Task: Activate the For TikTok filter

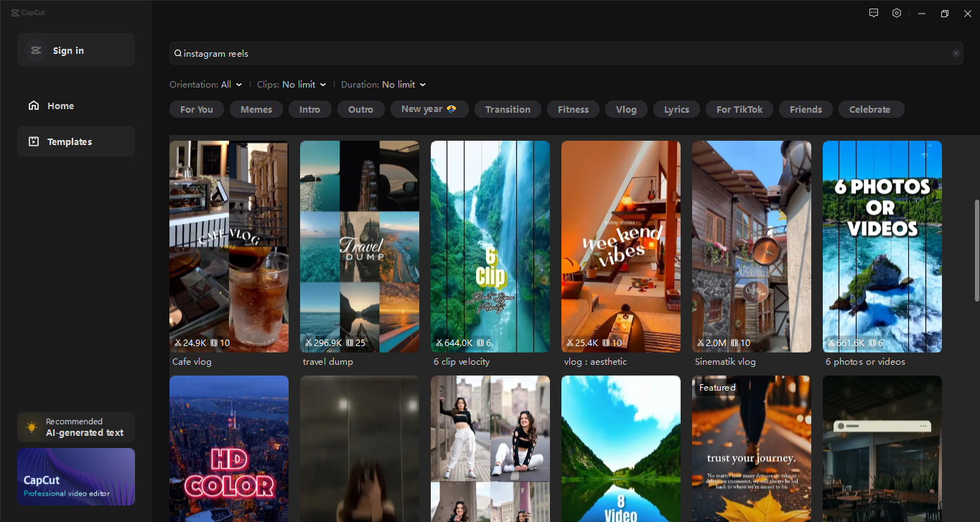Action: click(x=739, y=109)
